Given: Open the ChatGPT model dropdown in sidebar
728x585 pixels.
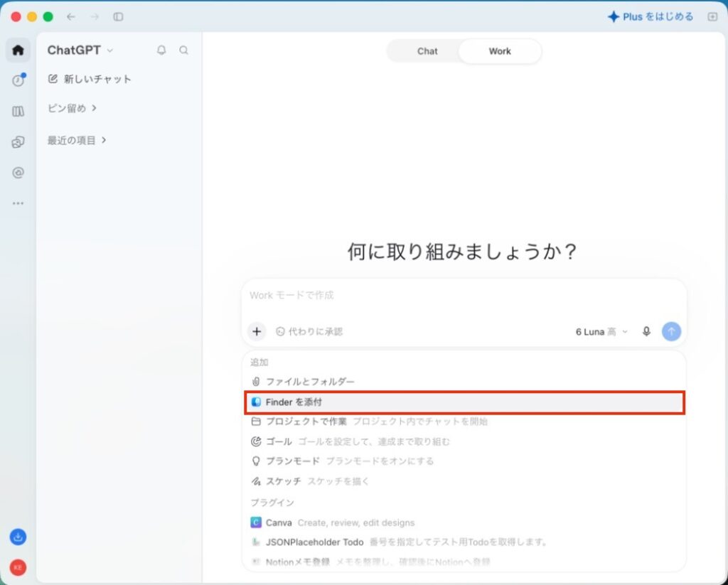Looking at the screenshot, I should 80,50.
